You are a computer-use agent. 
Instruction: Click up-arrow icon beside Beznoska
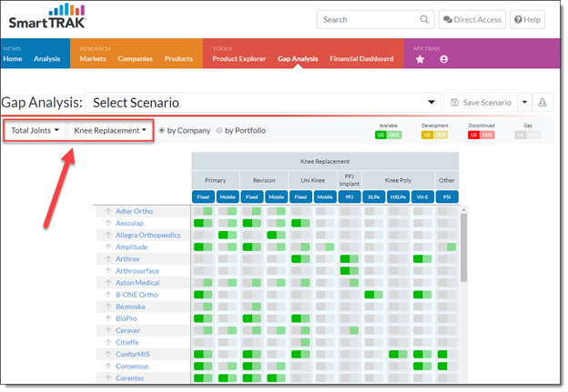(108, 307)
